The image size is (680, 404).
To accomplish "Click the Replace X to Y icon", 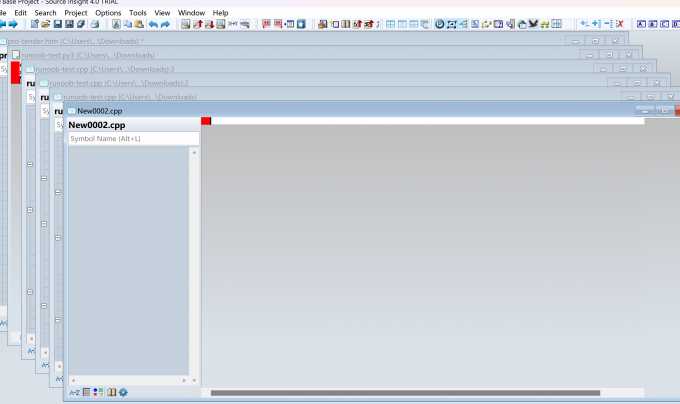I will [233, 24].
